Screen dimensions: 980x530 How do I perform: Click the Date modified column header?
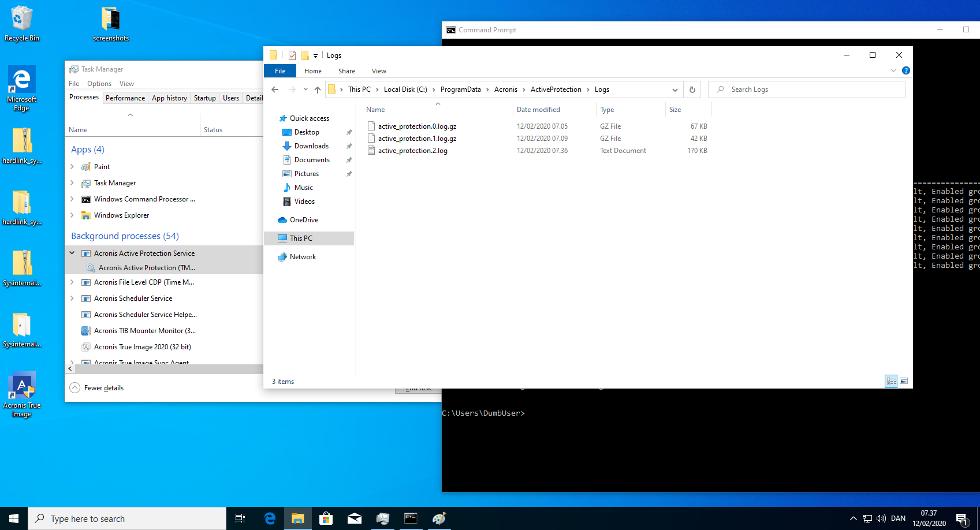(x=538, y=110)
